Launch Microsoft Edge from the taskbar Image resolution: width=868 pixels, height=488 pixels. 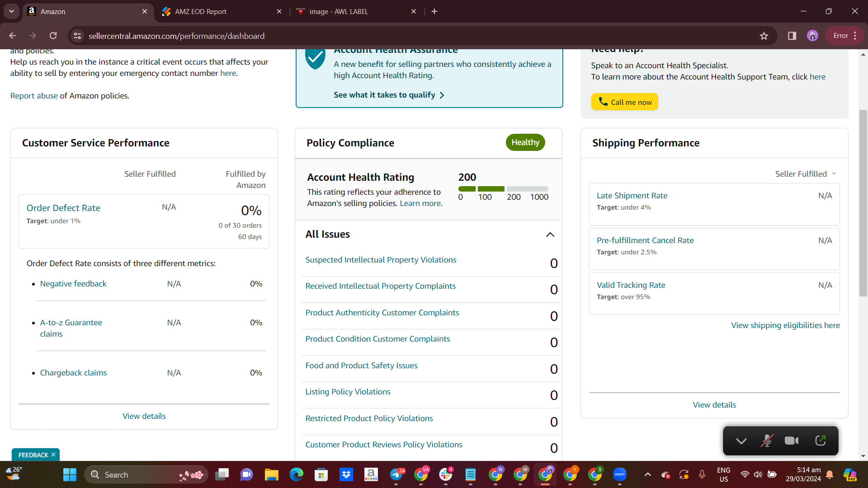point(297,474)
